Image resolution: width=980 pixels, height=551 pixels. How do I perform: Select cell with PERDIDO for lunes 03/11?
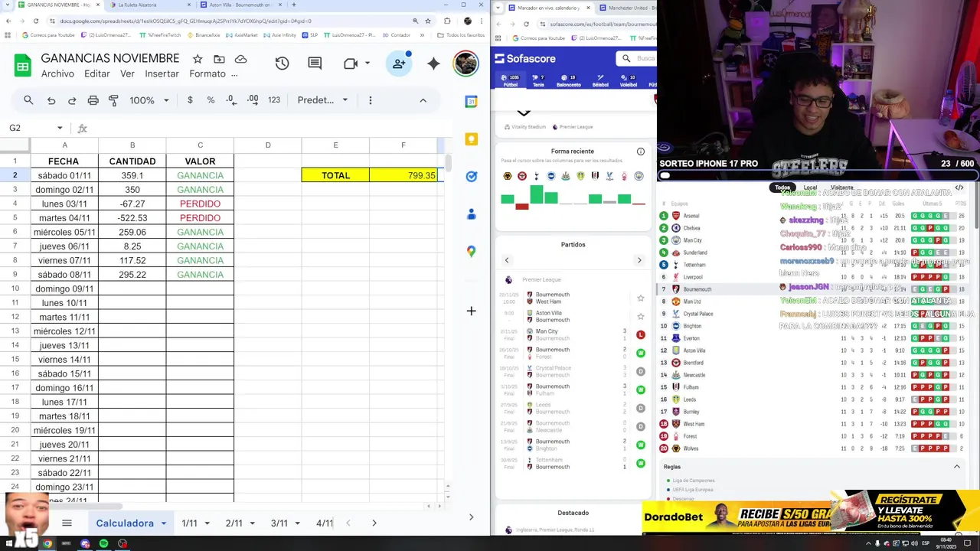coord(200,204)
